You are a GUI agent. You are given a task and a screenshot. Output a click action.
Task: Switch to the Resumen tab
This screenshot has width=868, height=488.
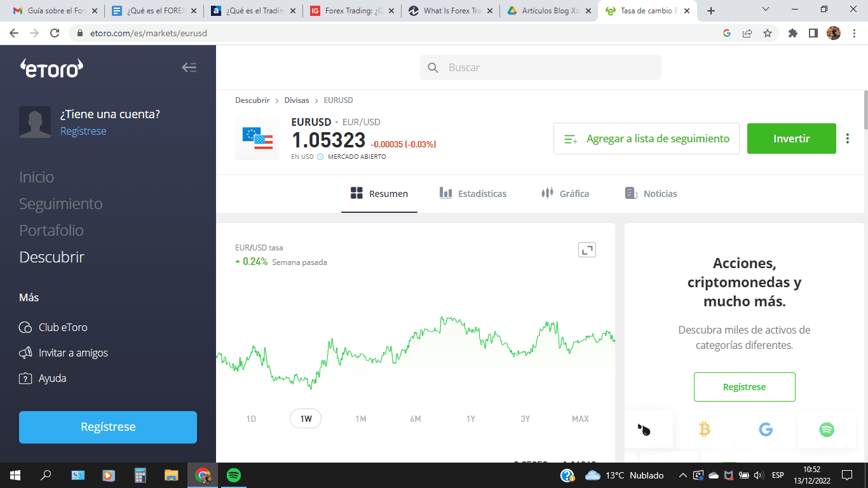click(x=379, y=194)
